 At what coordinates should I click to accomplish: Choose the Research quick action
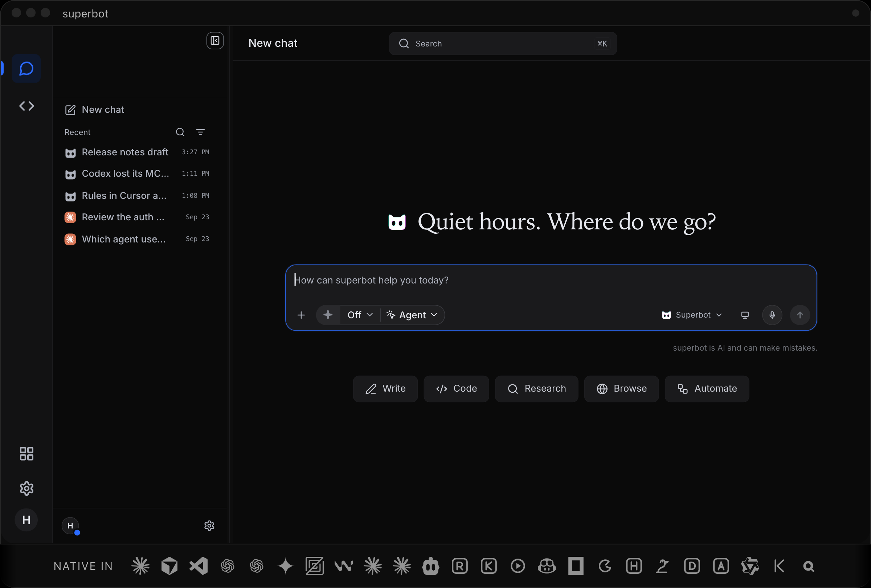536,389
